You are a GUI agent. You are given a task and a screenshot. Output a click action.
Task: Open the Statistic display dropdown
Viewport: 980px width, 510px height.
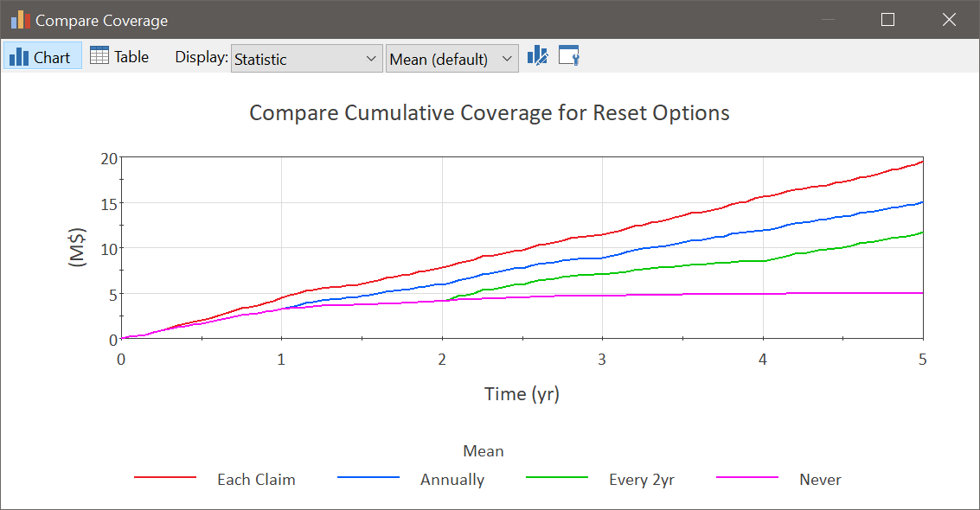click(x=306, y=59)
